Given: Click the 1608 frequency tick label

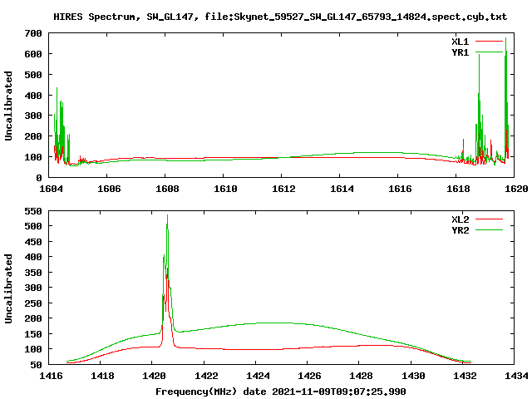Looking at the screenshot, I should coord(167,189).
